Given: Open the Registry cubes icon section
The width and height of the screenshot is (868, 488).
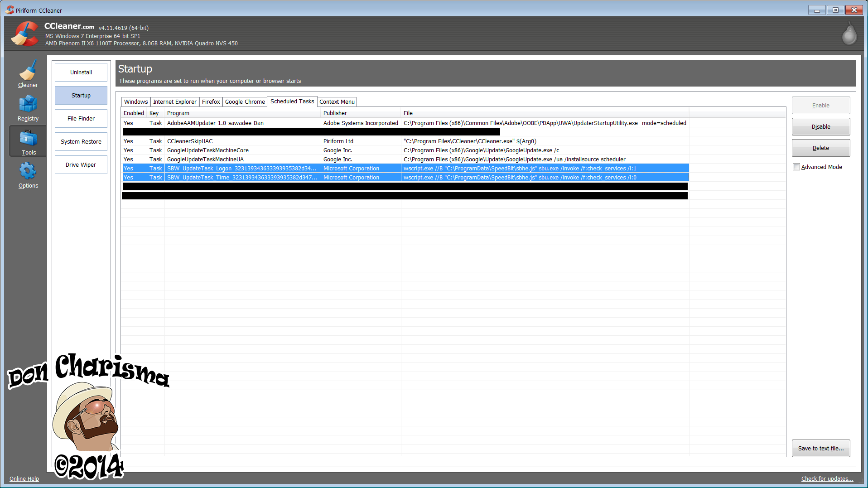Looking at the screenshot, I should click(28, 105).
